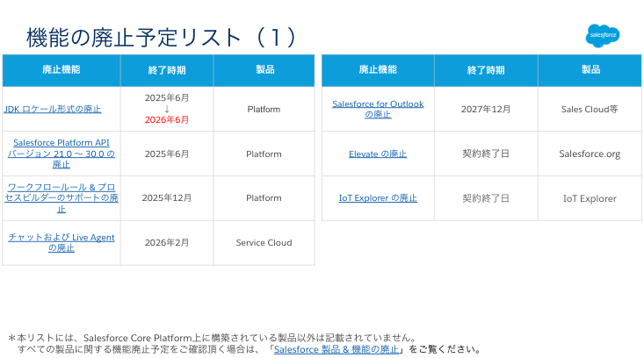
Task: Click the 製品 header of left table
Action: coord(265,69)
